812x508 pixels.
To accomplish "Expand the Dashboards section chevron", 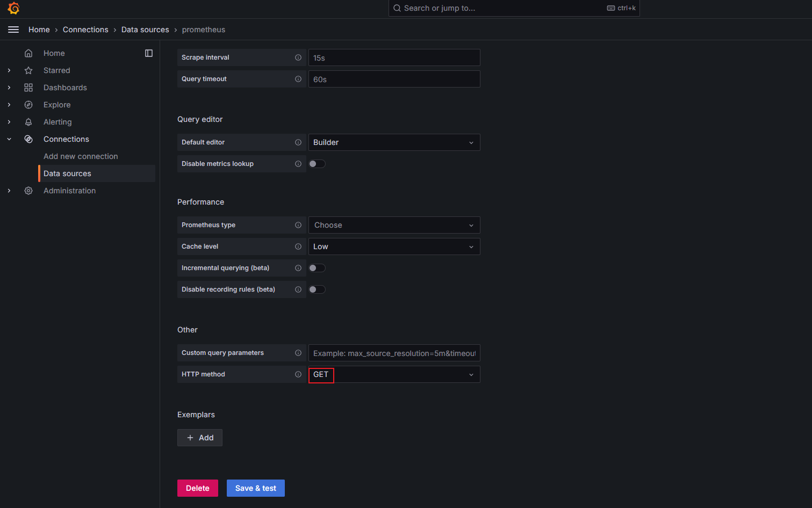I will point(9,88).
